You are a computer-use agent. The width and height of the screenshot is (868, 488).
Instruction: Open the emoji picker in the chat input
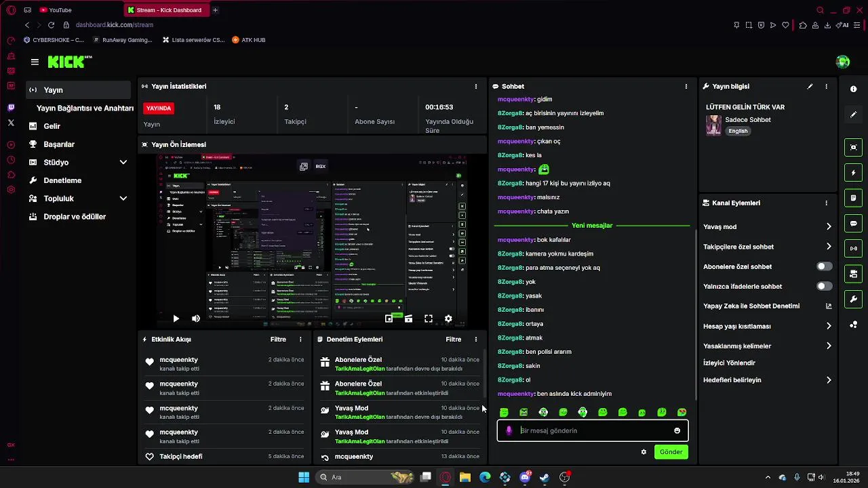(x=677, y=430)
